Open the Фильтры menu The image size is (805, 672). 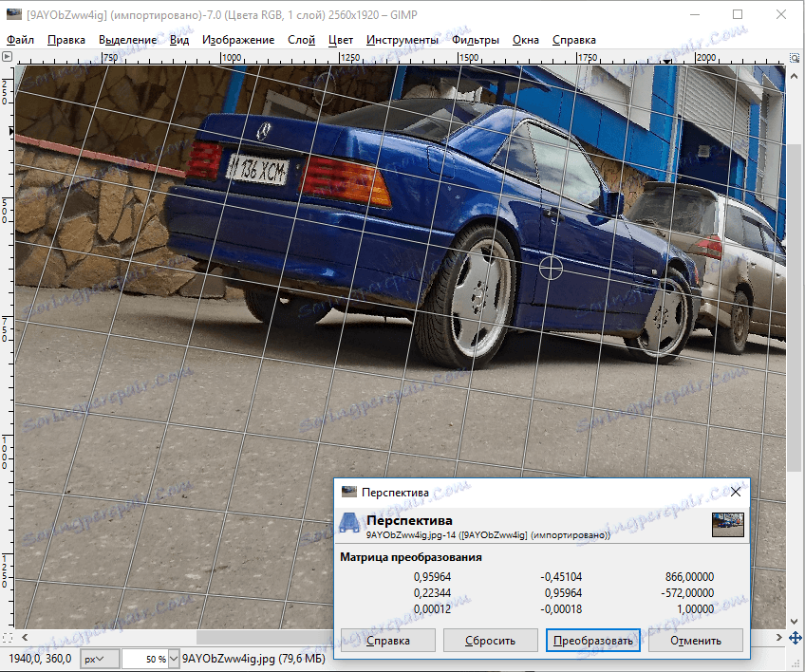click(x=476, y=40)
